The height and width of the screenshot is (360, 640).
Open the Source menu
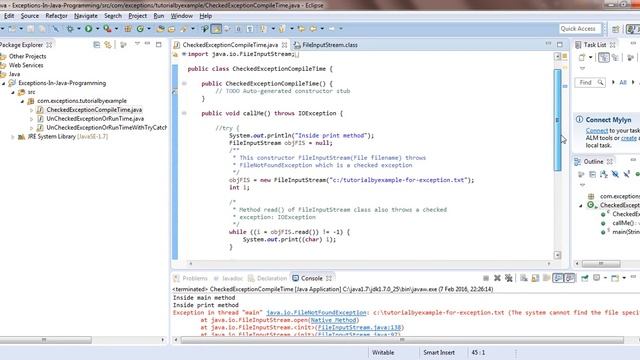[30, 16]
